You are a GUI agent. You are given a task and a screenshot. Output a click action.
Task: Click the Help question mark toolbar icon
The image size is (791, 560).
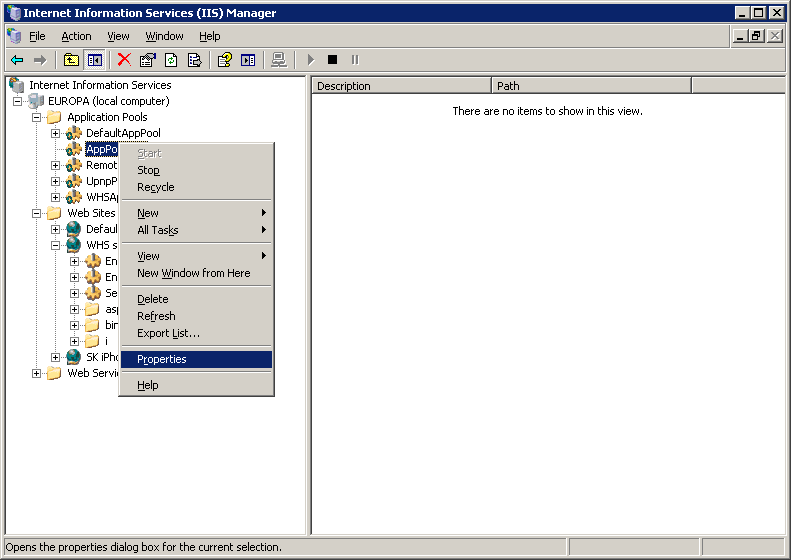point(224,60)
